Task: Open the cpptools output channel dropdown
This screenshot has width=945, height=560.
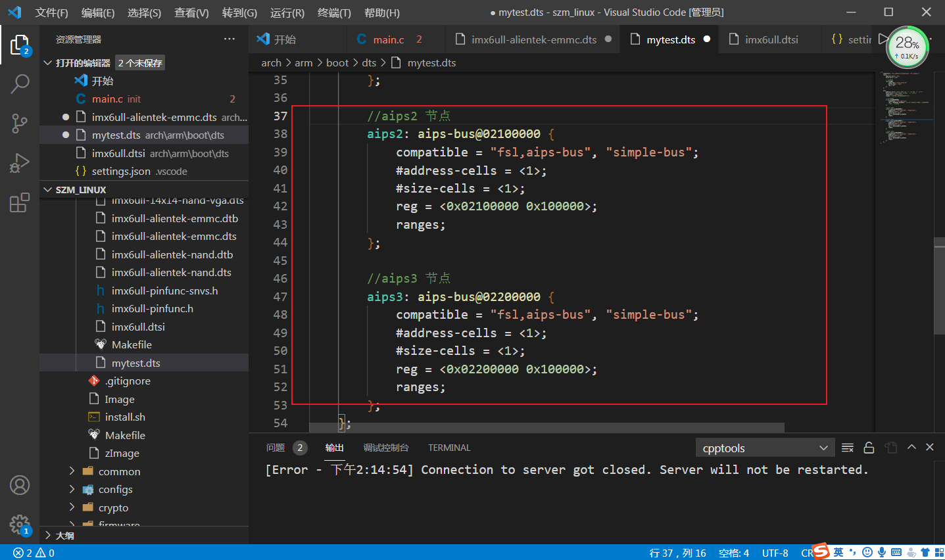Action: point(765,448)
